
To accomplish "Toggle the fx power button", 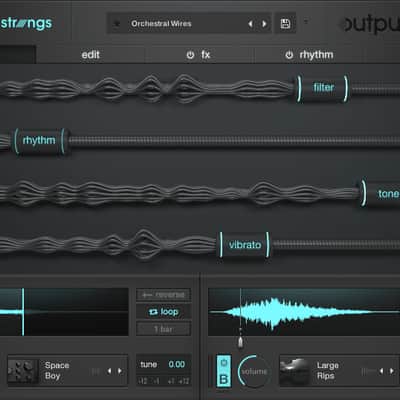I will (x=190, y=55).
